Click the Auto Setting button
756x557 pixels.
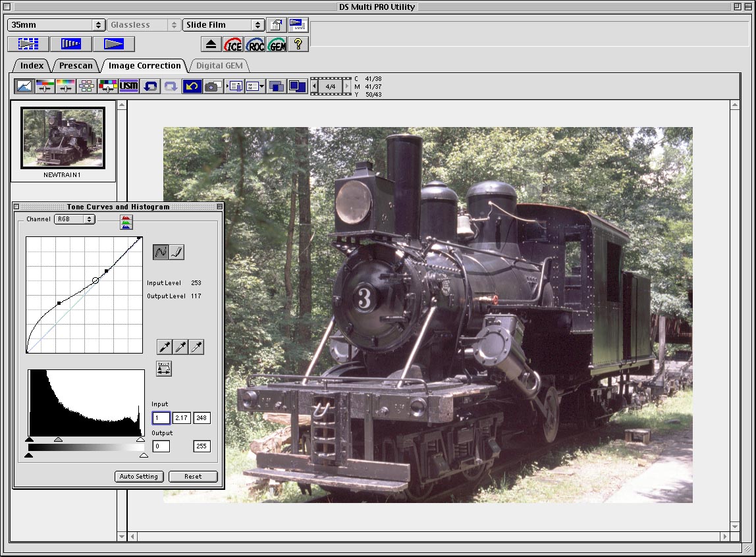tap(139, 477)
